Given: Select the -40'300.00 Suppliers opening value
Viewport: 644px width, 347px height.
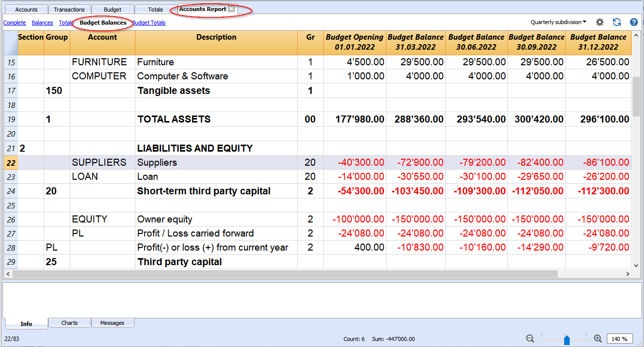Looking at the screenshot, I should (355, 163).
